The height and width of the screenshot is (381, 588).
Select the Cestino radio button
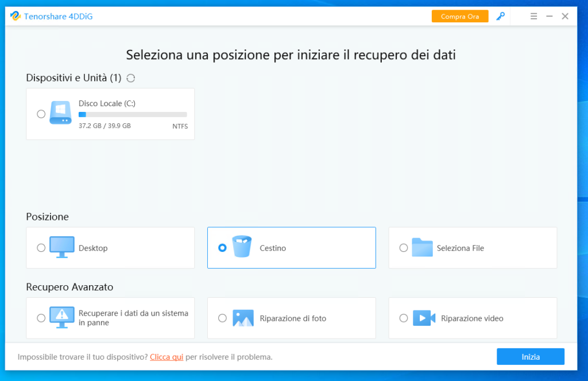(222, 248)
